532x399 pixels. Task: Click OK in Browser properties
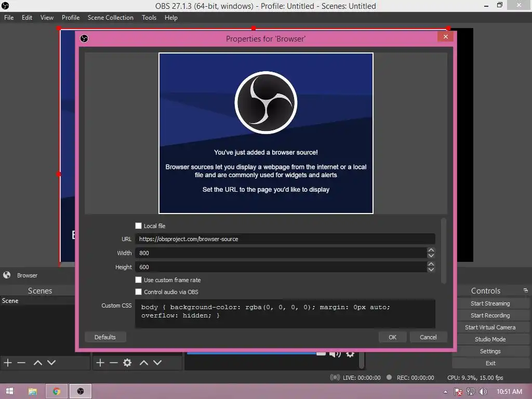click(393, 337)
